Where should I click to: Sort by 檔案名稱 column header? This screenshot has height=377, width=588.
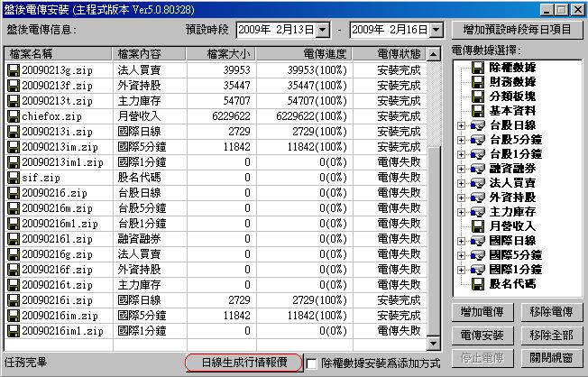59,54
